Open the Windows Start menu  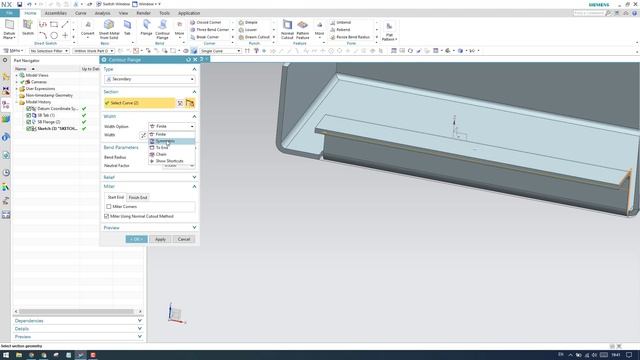pyautogui.click(x=6, y=355)
